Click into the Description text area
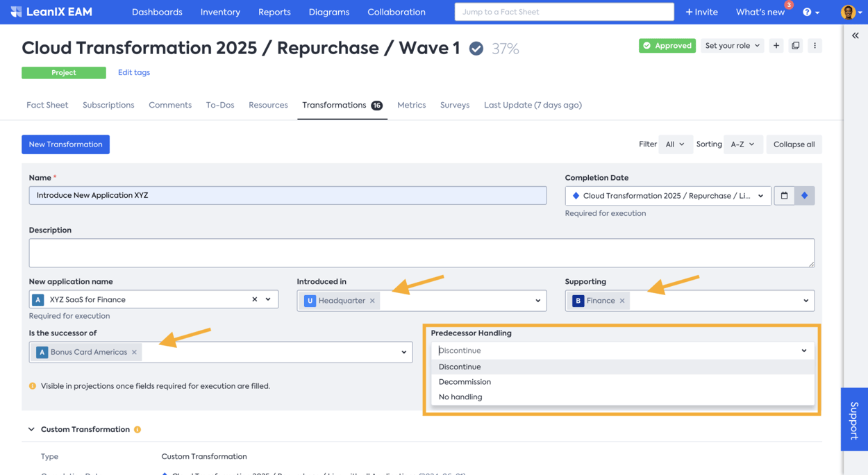Viewport: 868px width, 475px height. [422, 253]
